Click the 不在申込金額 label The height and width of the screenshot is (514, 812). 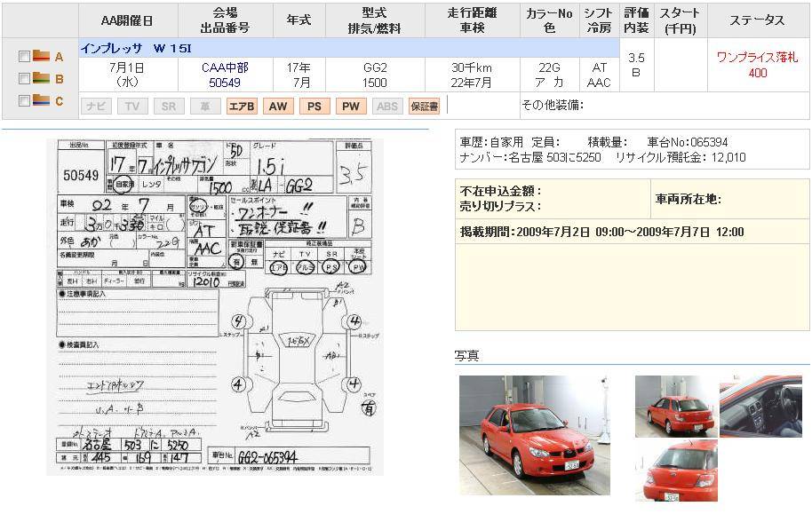point(500,191)
